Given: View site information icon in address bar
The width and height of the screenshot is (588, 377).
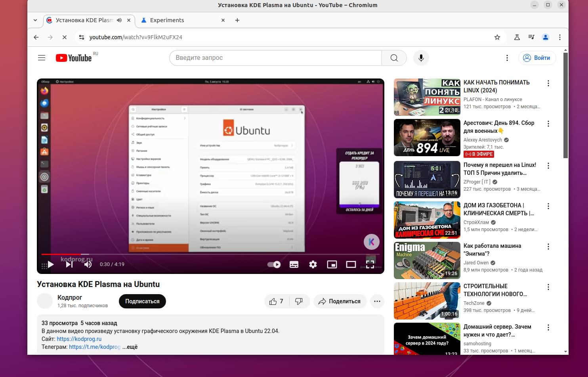Looking at the screenshot, I should pyautogui.click(x=81, y=37).
